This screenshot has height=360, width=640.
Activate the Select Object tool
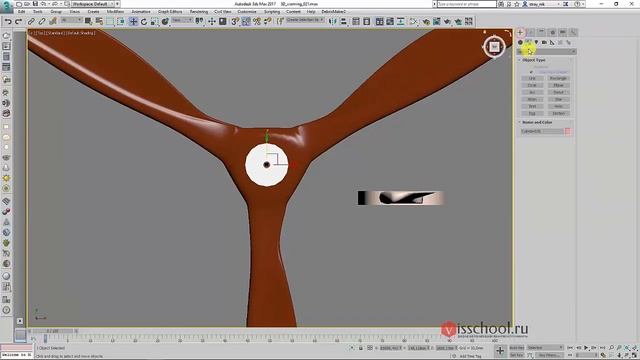88,21
